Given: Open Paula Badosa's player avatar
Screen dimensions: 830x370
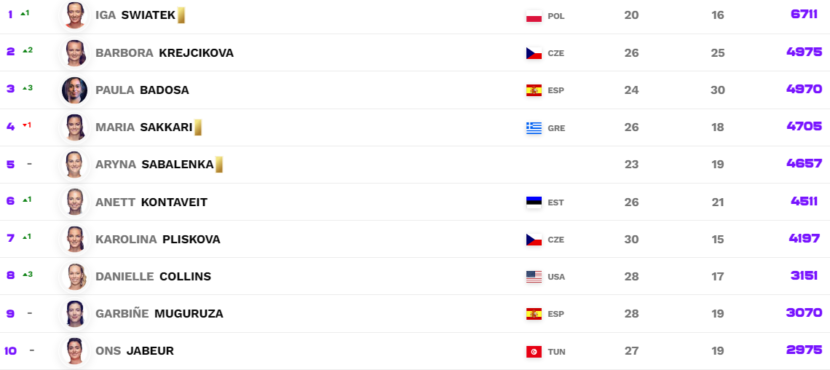Looking at the screenshot, I should 74,90.
